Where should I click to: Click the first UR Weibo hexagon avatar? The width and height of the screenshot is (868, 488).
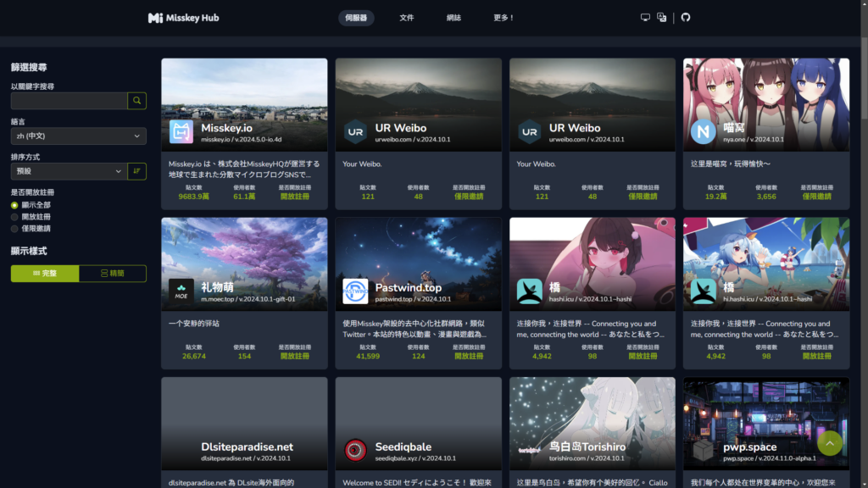tap(355, 131)
